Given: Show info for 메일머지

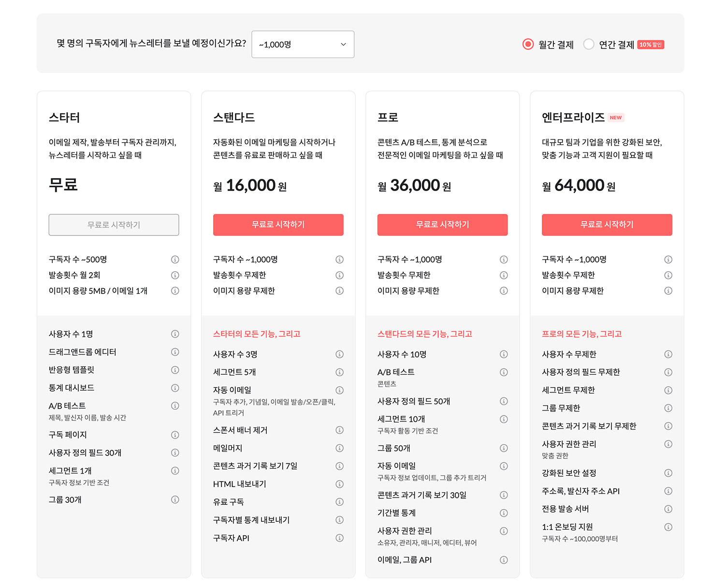Looking at the screenshot, I should click(x=340, y=448).
